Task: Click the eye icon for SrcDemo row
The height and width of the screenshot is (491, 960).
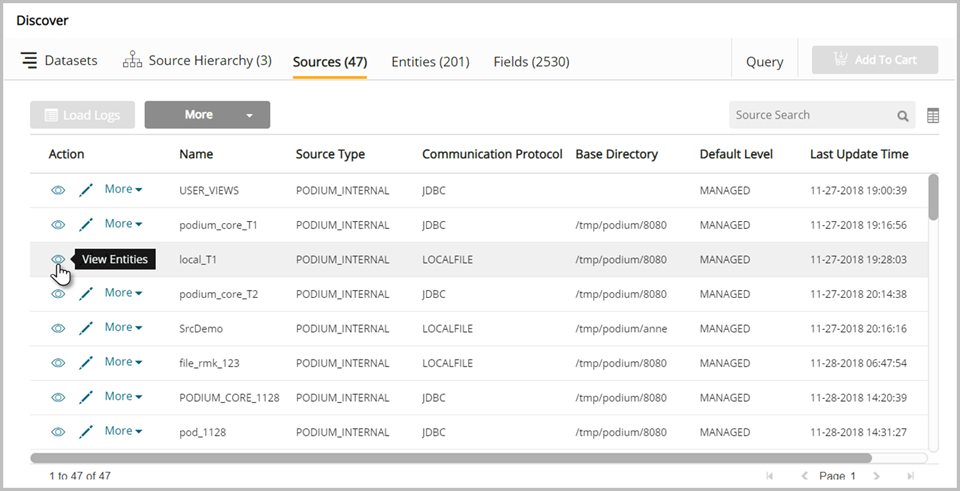Action: tap(58, 328)
